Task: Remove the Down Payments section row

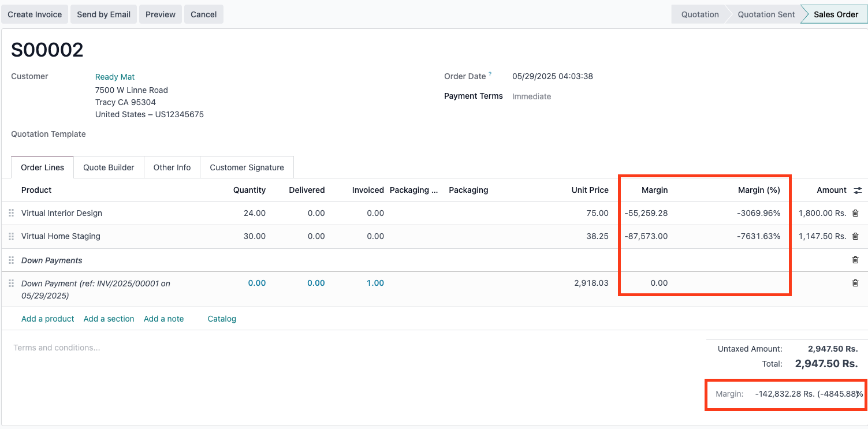Action: (x=855, y=260)
